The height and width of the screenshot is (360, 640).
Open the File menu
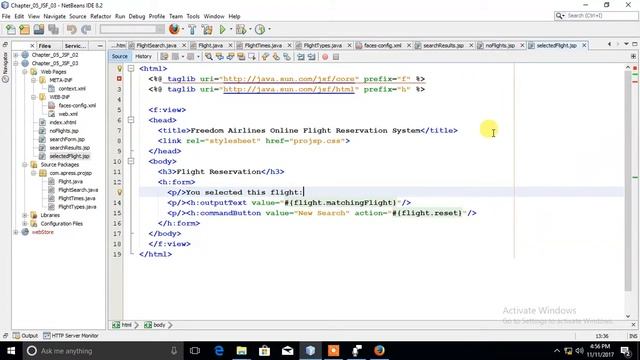(x=6, y=16)
